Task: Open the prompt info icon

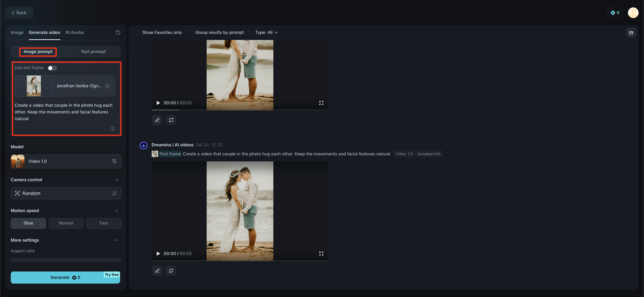Action: pyautogui.click(x=113, y=129)
